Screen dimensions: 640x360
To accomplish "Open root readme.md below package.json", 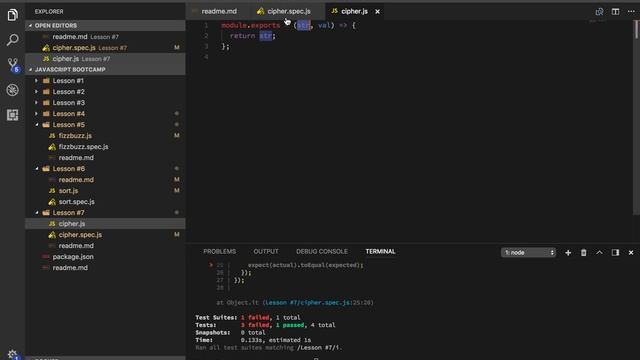I will point(105,268).
